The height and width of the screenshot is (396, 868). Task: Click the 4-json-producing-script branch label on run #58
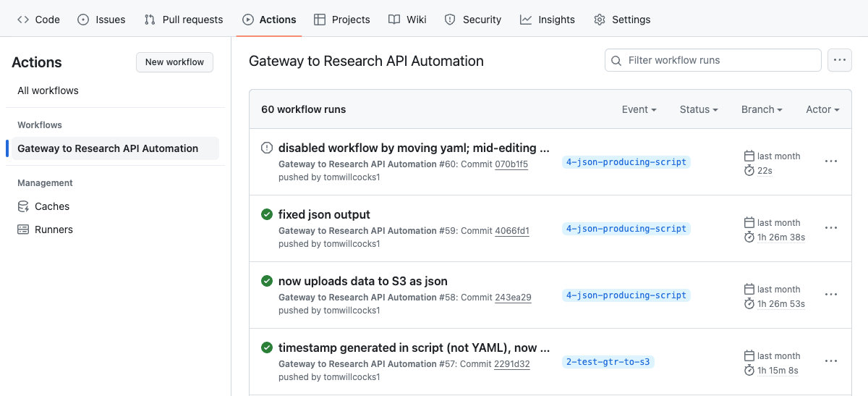626,295
